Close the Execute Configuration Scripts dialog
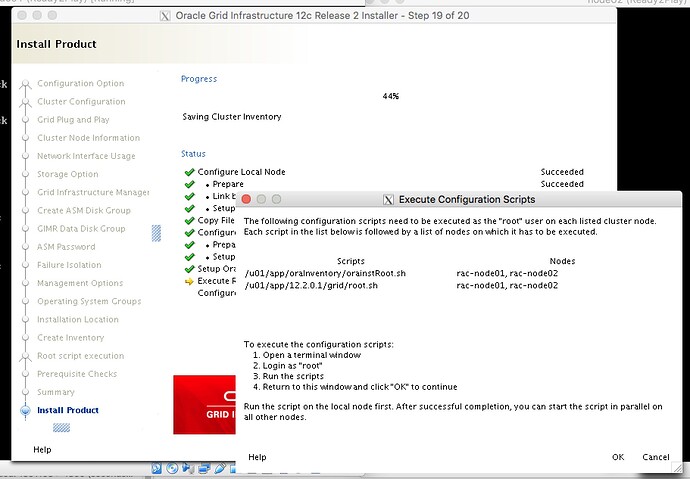The height and width of the screenshot is (479, 690). click(x=246, y=200)
